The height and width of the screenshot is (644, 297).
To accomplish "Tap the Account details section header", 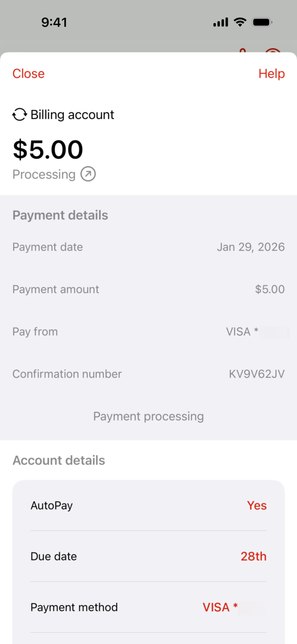I will pos(59,460).
